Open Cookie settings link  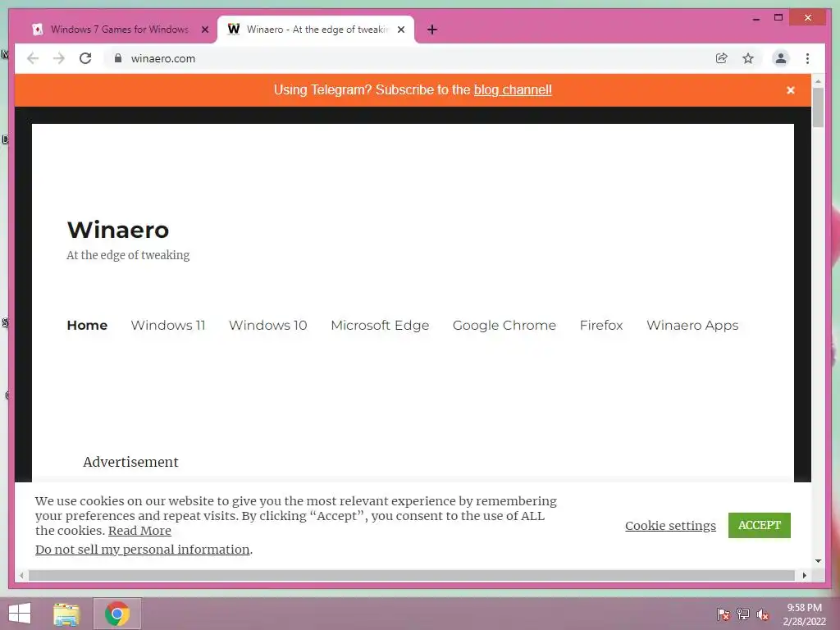click(670, 526)
